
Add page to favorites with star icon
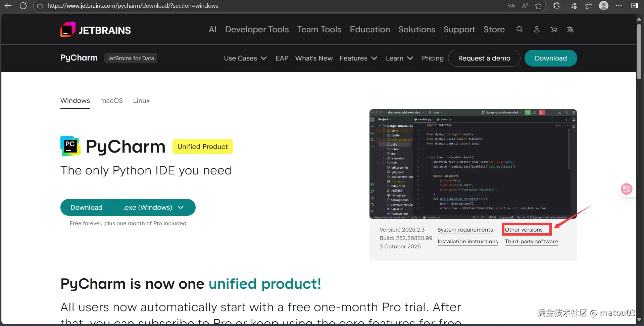[x=538, y=6]
